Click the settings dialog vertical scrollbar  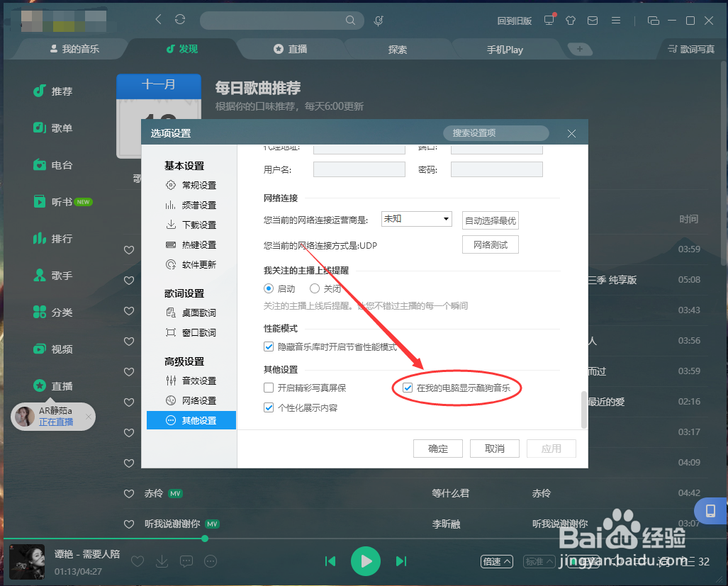pos(584,410)
